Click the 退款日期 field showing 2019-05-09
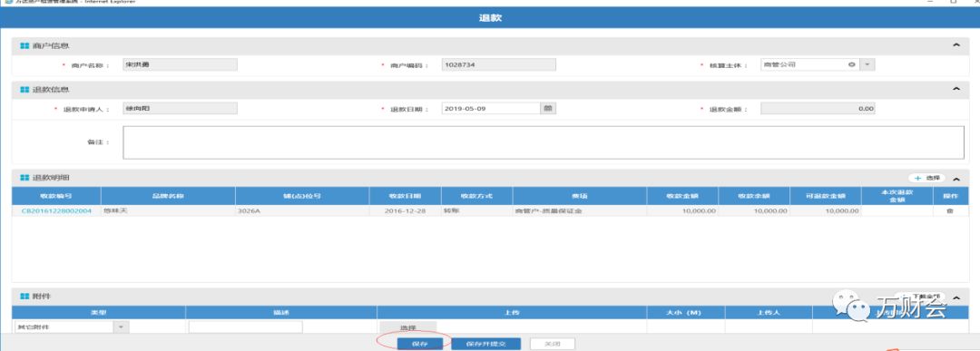 491,108
